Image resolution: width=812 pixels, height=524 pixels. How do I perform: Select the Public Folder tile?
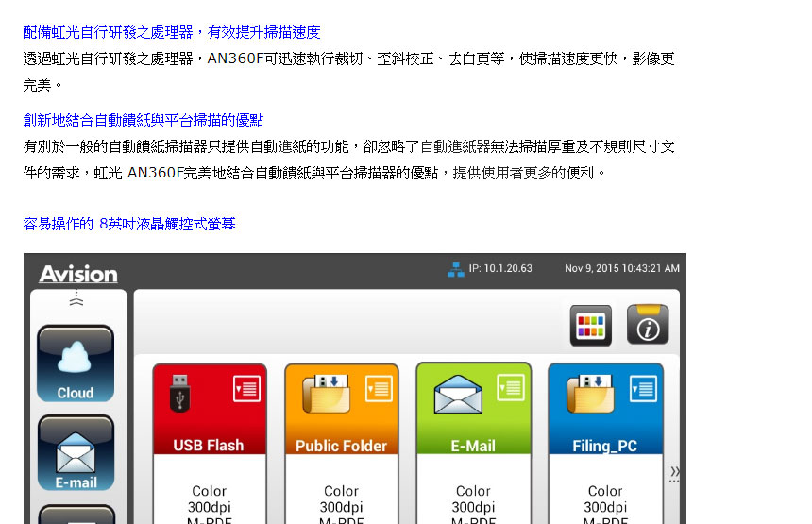(x=342, y=443)
